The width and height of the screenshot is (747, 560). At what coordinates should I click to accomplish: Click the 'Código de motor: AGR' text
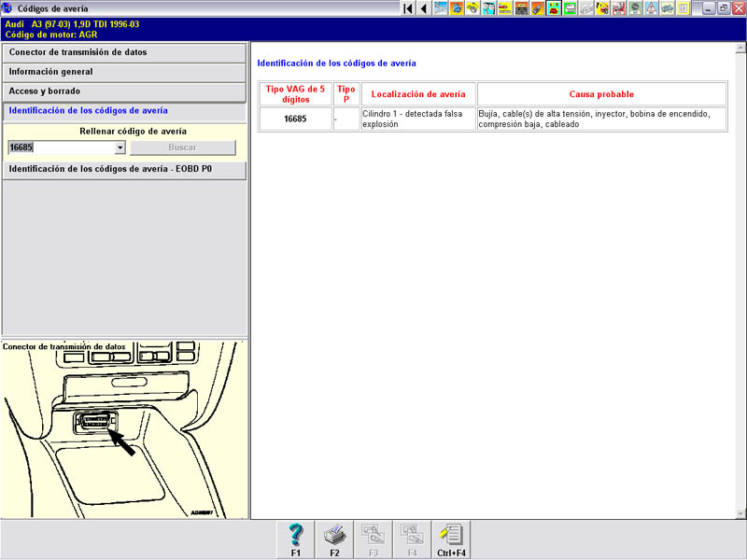pyautogui.click(x=51, y=35)
